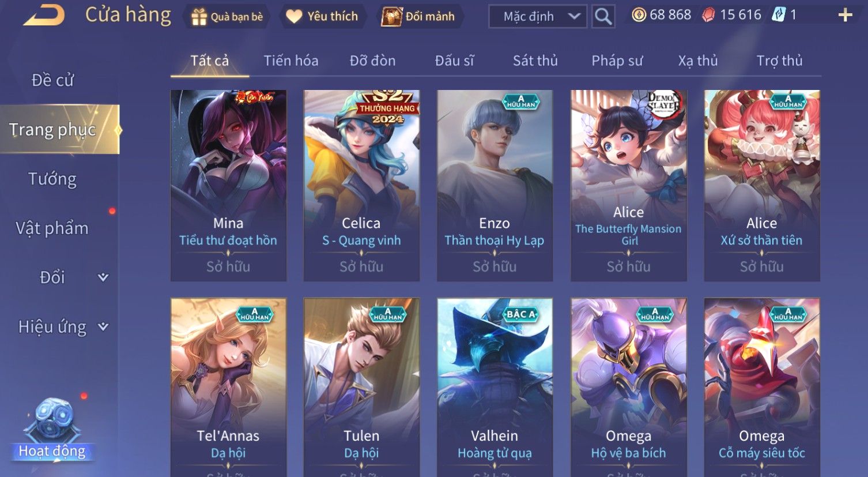
Task: Select Tướng in the sidebar
Action: point(52,179)
